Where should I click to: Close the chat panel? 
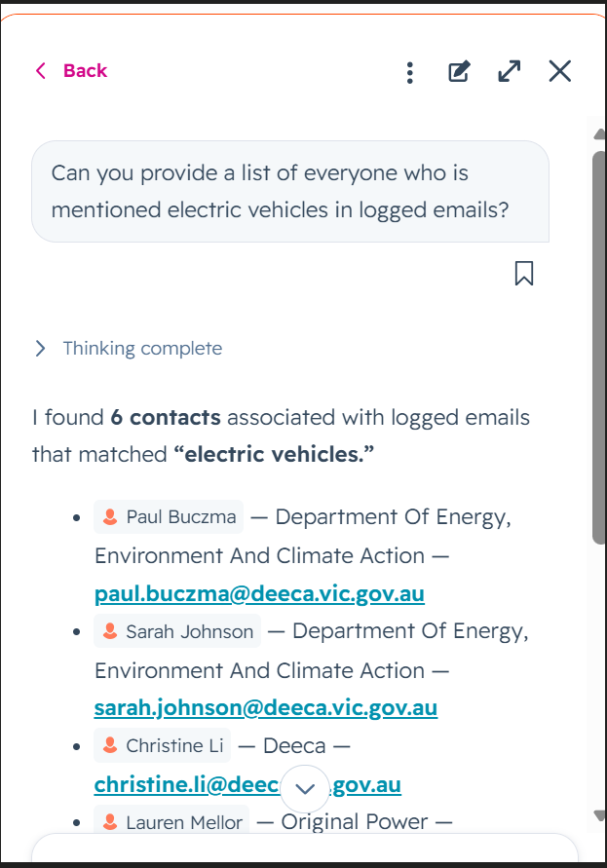coord(560,71)
